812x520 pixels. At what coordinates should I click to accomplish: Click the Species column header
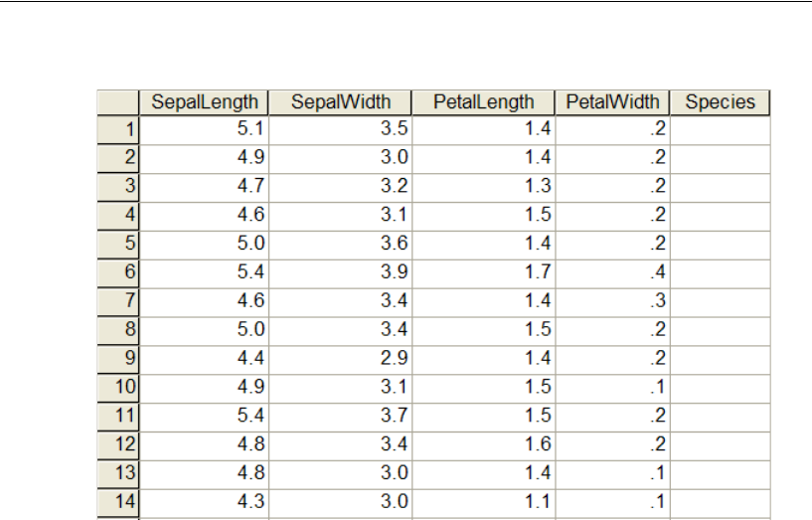coord(721,102)
